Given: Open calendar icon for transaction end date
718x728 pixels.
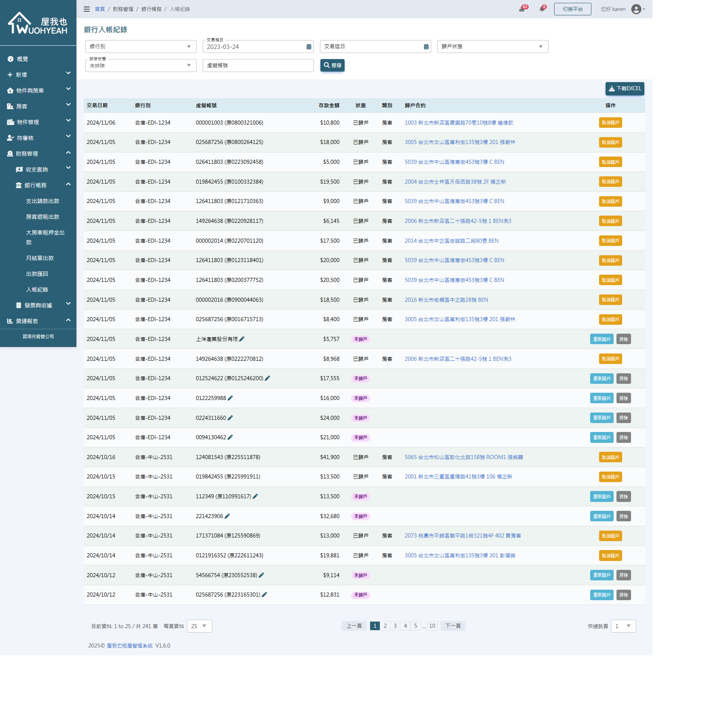Looking at the screenshot, I should coord(426,47).
